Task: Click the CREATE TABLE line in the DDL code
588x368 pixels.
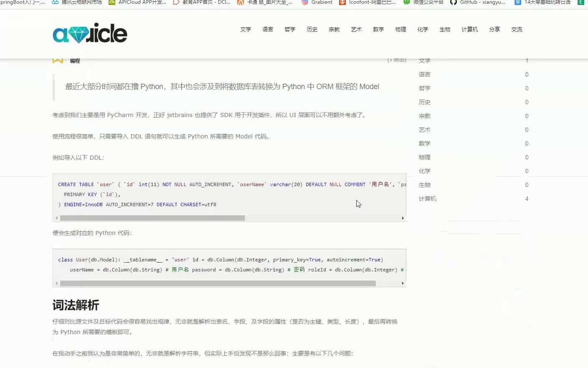Action: tap(232, 184)
